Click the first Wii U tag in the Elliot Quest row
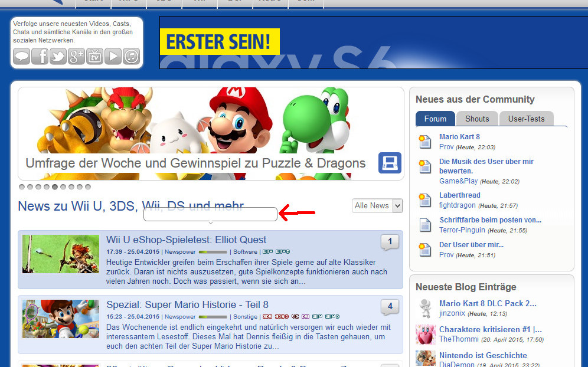Image resolution: width=588 pixels, height=367 pixels. 268,252
